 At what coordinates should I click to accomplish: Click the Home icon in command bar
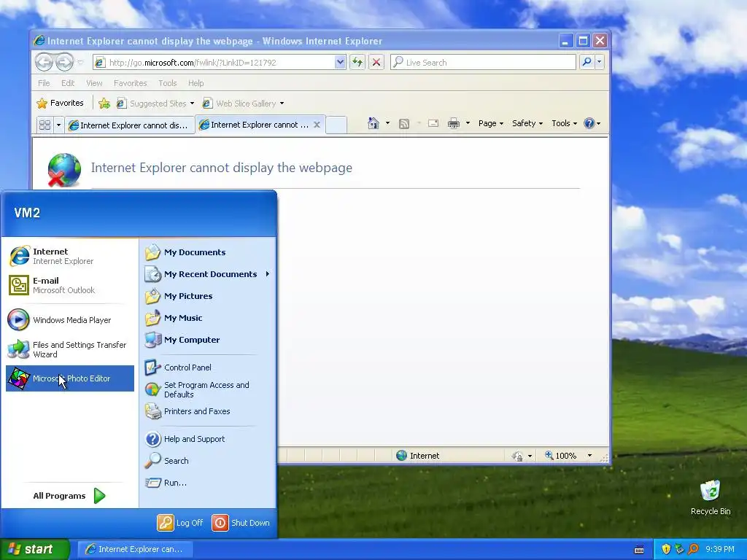373,123
